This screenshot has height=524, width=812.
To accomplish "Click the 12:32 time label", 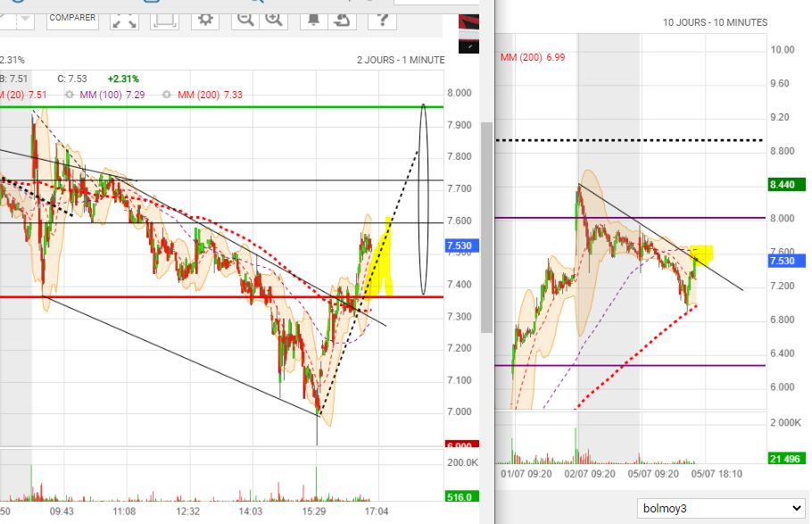I will 187,512.
